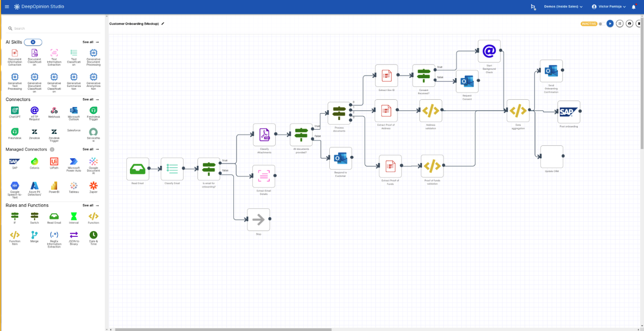Run the workflow with the play button
The height and width of the screenshot is (331, 644).
610,23
